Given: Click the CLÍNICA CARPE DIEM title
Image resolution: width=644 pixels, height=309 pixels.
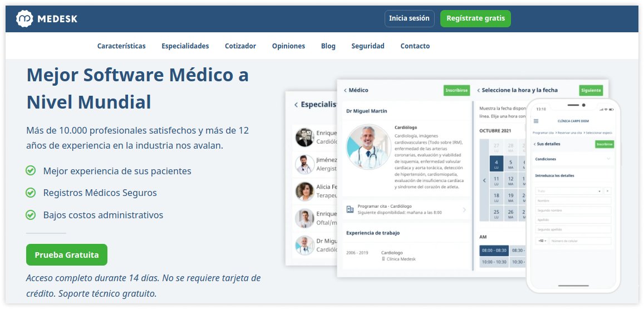Looking at the screenshot, I should point(573,121).
